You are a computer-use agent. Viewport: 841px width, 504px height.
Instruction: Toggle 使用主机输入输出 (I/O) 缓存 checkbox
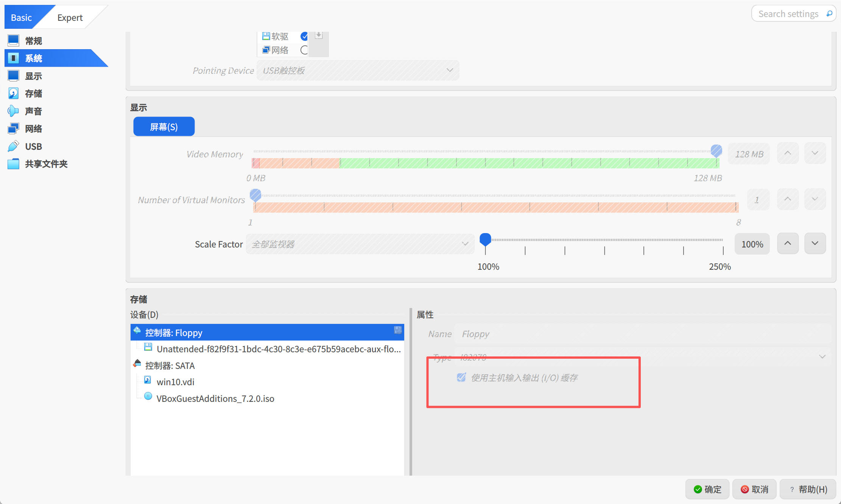click(x=461, y=377)
